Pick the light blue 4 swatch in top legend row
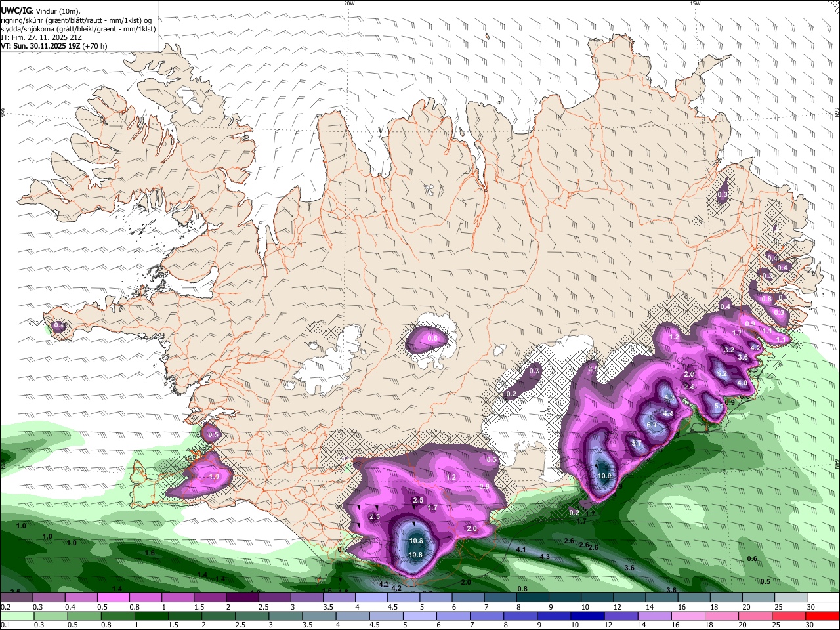840x630 pixels. tap(371, 598)
